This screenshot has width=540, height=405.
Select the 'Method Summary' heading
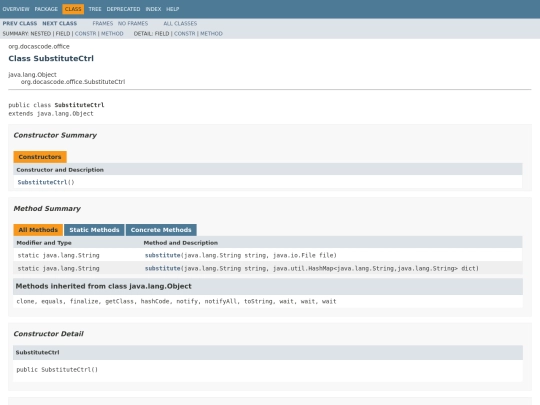tap(47, 208)
